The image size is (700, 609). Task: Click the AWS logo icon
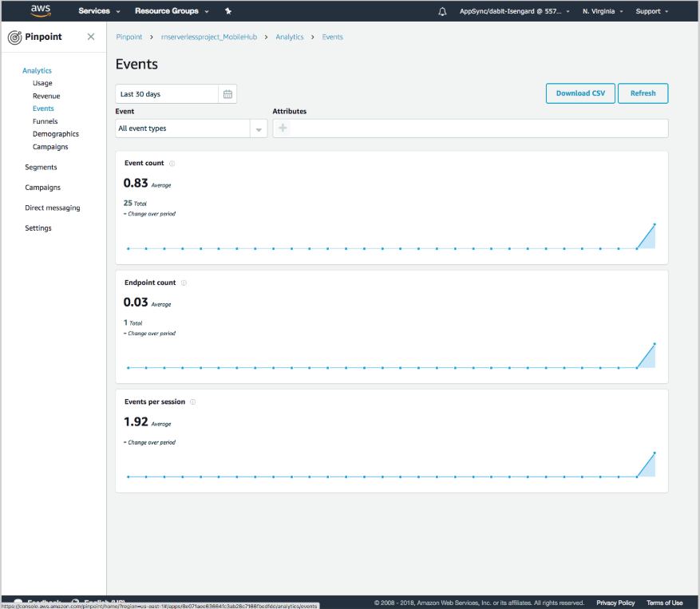tap(41, 11)
